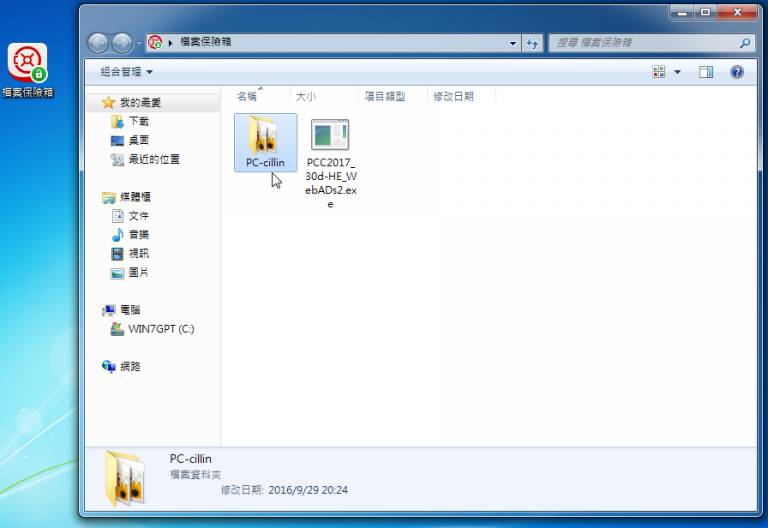
Task: Click the WIN7GPT (C:) drive icon
Action: 117,329
